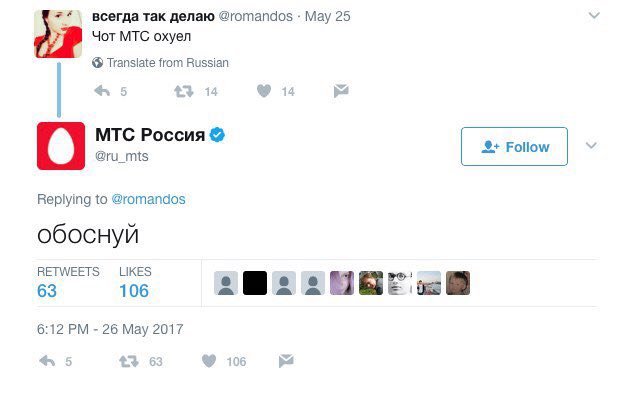Retweet the original @romandos tweet
This screenshot has height=396, width=635.
click(183, 91)
